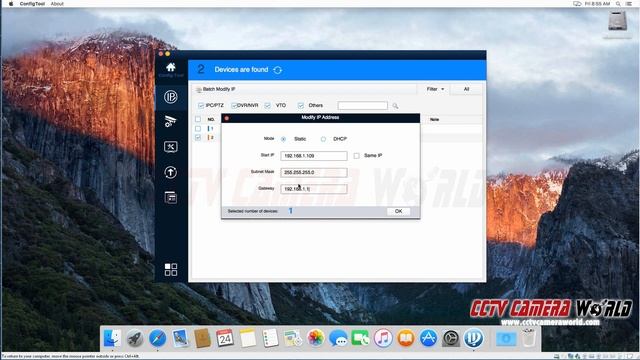Click the Subnet Mask field

(x=313, y=173)
